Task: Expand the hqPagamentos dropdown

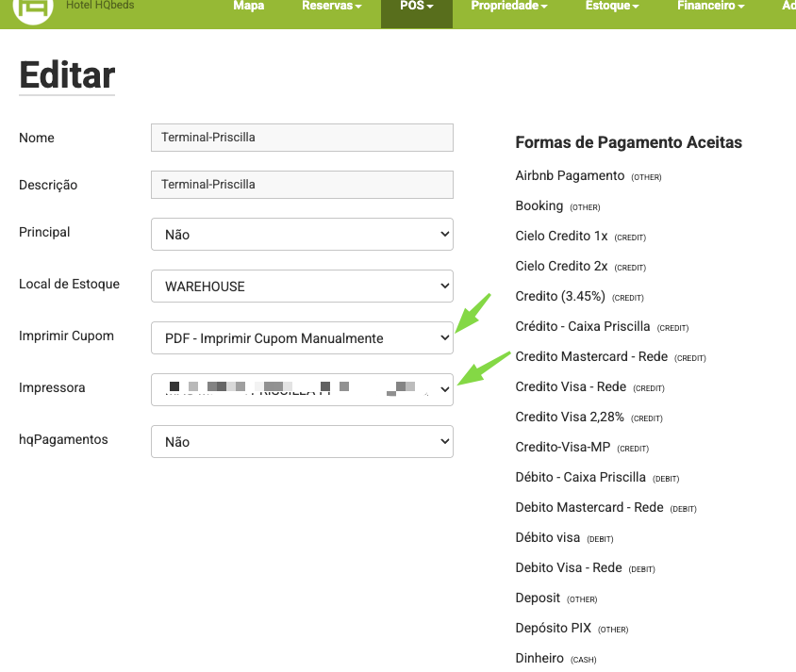Action: [302, 442]
